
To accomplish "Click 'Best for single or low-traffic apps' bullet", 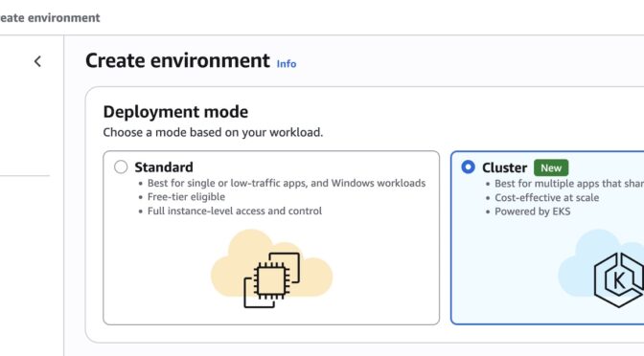I will point(287,183).
